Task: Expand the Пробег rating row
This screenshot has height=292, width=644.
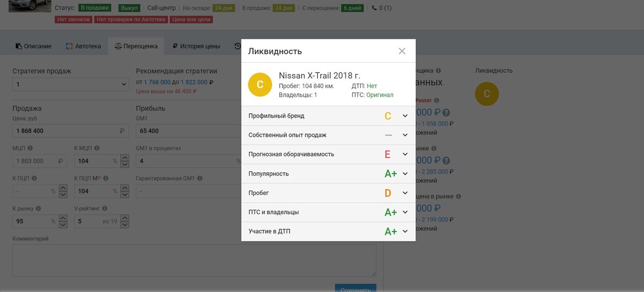Action: click(x=405, y=193)
